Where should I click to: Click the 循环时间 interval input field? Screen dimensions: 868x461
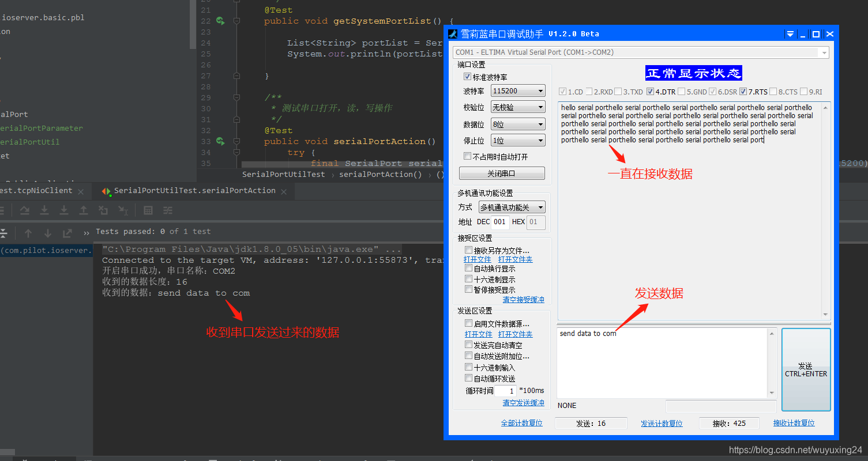click(x=506, y=391)
